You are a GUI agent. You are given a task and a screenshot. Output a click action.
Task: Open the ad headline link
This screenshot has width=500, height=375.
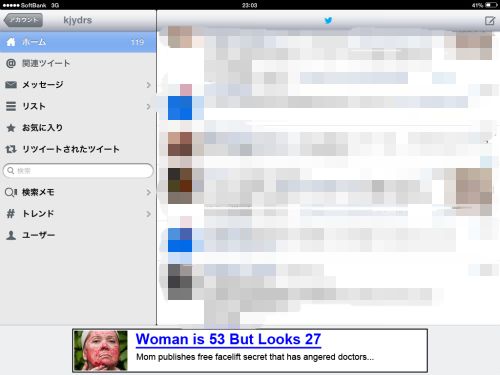tap(228, 340)
